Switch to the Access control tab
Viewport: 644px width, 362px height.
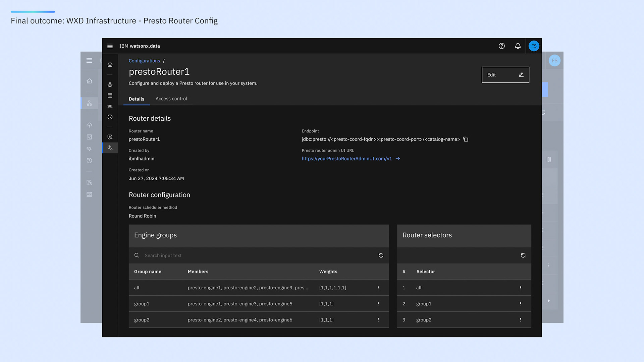[x=171, y=99]
